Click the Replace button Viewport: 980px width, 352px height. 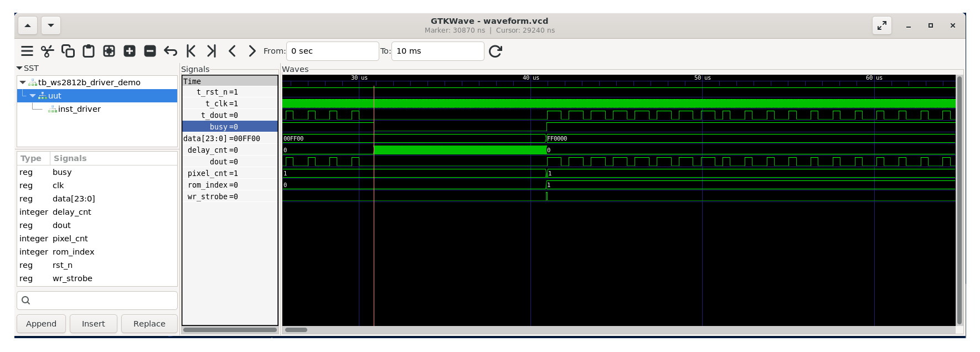[x=149, y=324]
